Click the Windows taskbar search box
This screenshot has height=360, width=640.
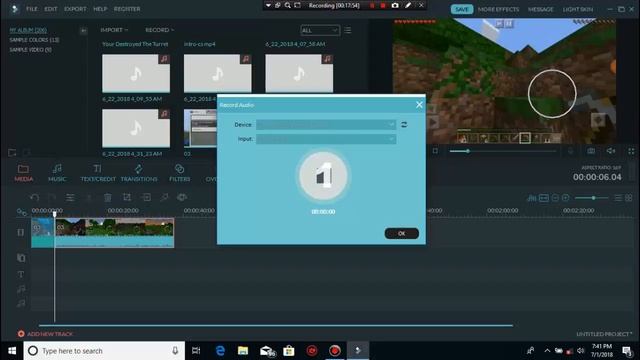pyautogui.click(x=104, y=351)
